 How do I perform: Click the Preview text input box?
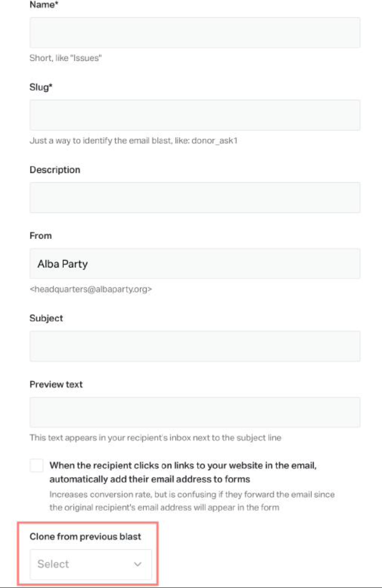pyautogui.click(x=195, y=412)
